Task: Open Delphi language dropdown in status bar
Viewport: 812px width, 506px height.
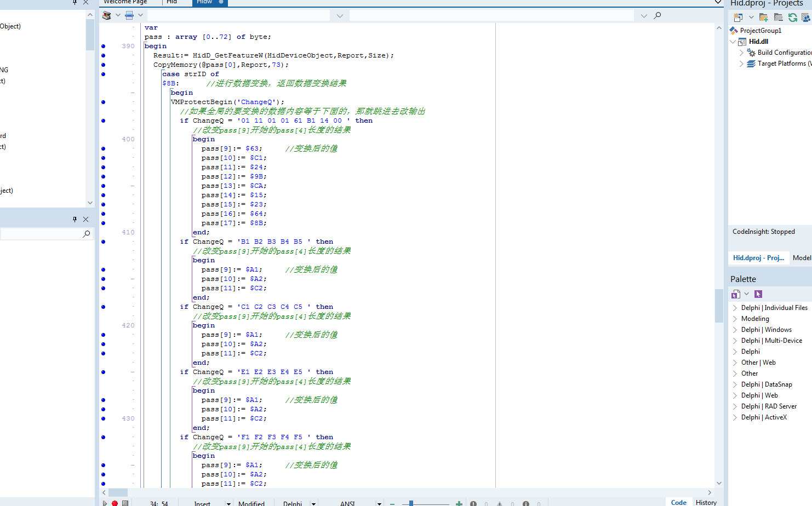Action: 313,504
